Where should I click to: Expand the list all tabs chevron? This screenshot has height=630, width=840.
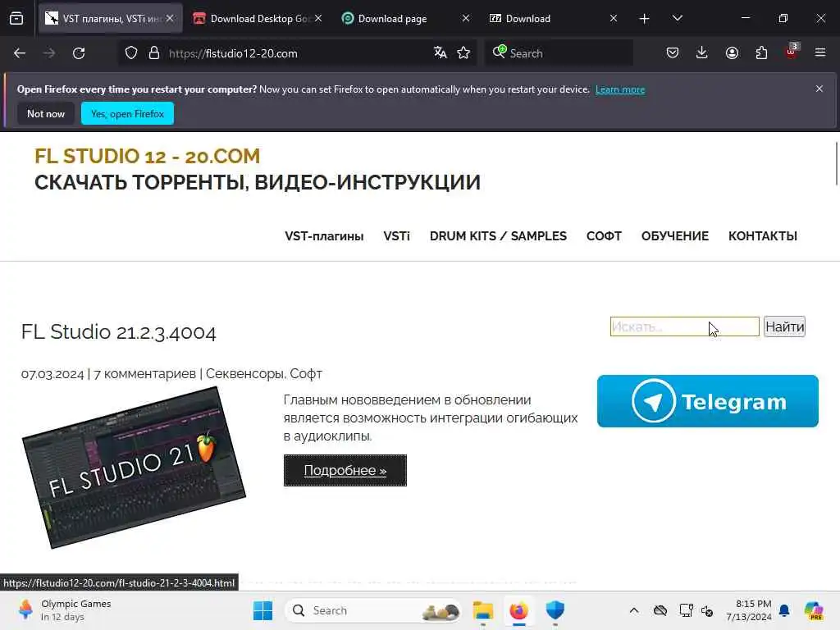point(677,19)
